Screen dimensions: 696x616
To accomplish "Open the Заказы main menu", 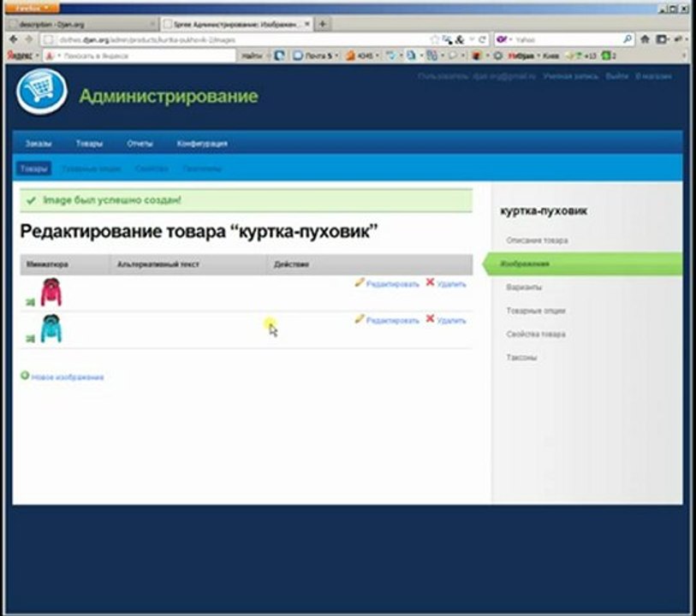I will (39, 144).
